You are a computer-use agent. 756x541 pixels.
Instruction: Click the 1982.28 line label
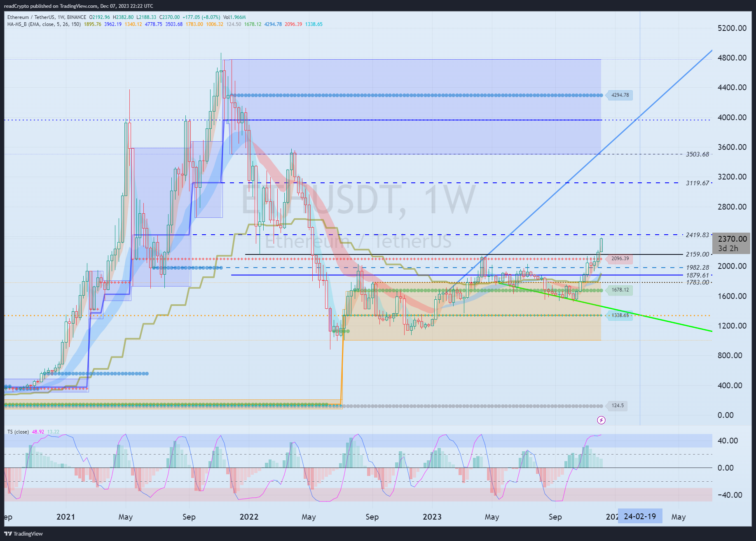(697, 268)
